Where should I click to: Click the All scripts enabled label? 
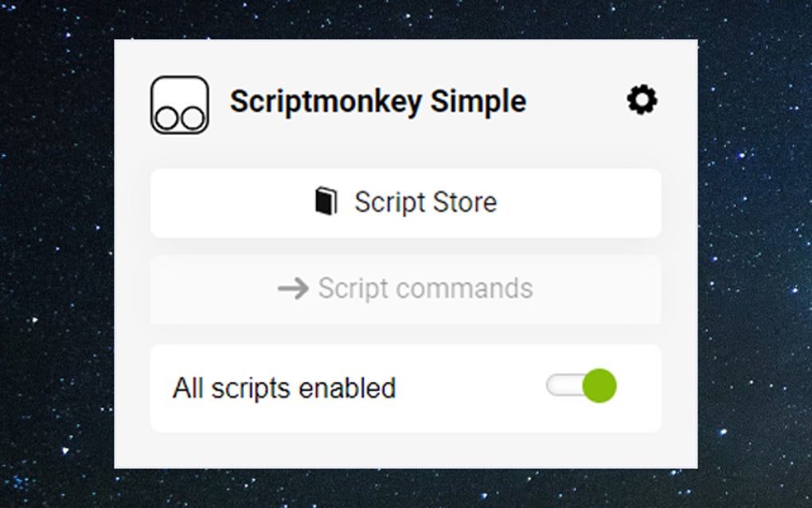(285, 388)
